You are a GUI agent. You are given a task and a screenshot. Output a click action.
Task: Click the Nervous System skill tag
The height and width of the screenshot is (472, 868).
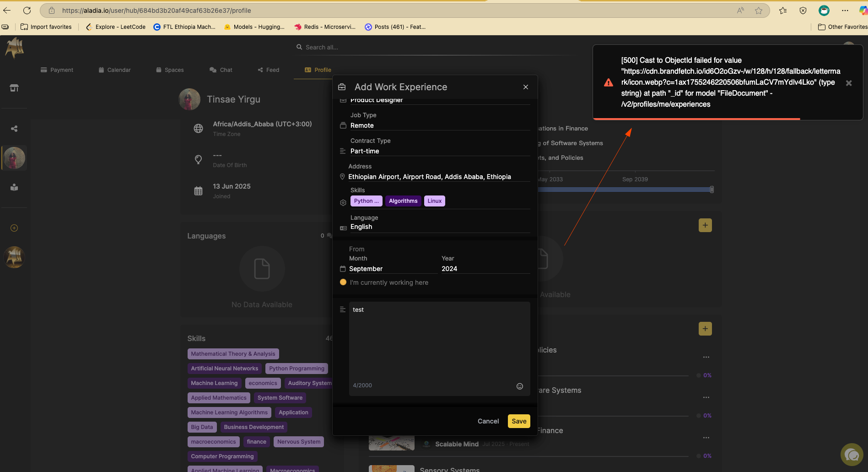[x=298, y=442]
